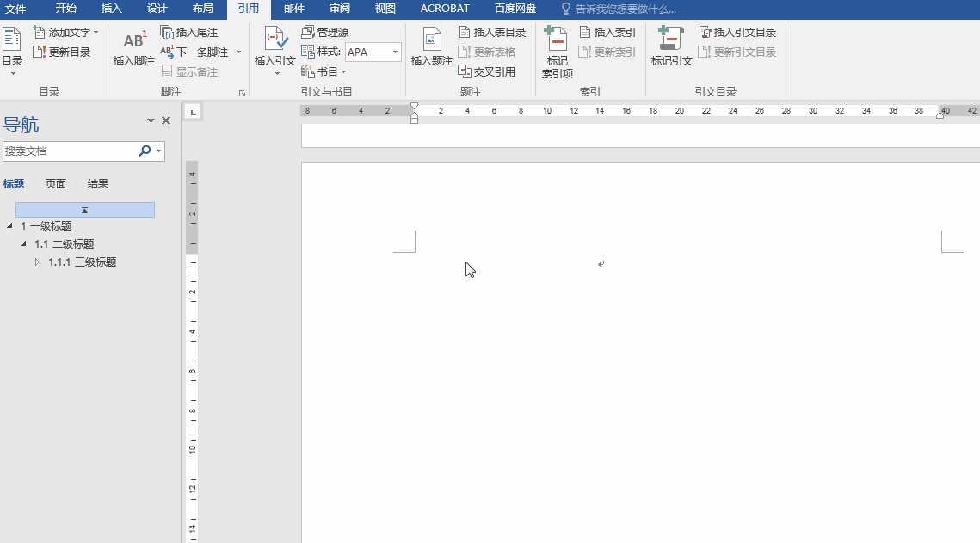Viewport: 980px width, 543px height.
Task: Switch to the ACROBAT tab
Action: (x=444, y=9)
